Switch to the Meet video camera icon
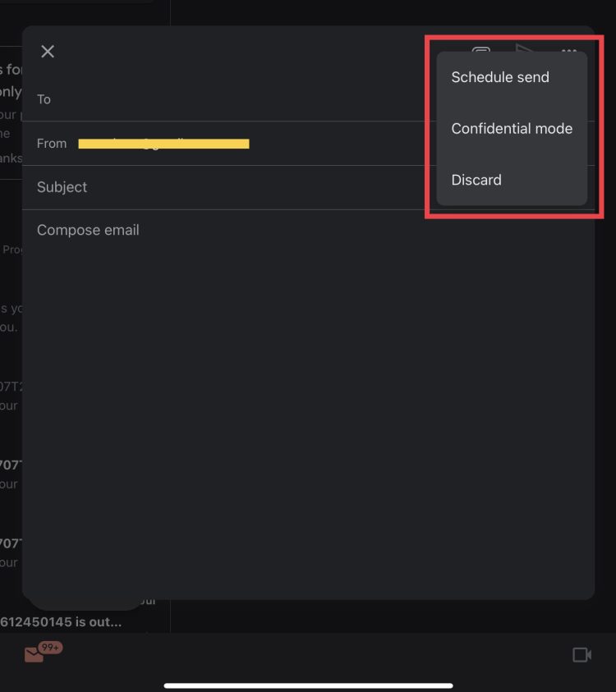 point(582,654)
